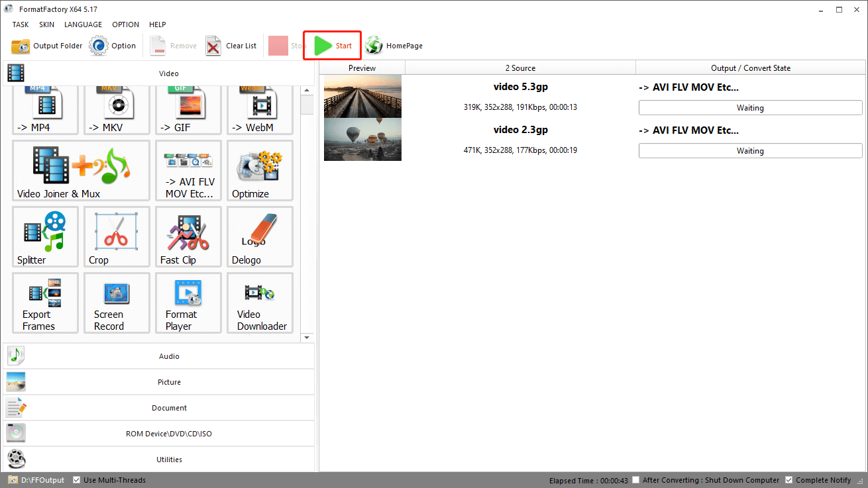Image resolution: width=868 pixels, height=488 pixels.
Task: Click the Output Folder toolbar button
Action: 47,46
